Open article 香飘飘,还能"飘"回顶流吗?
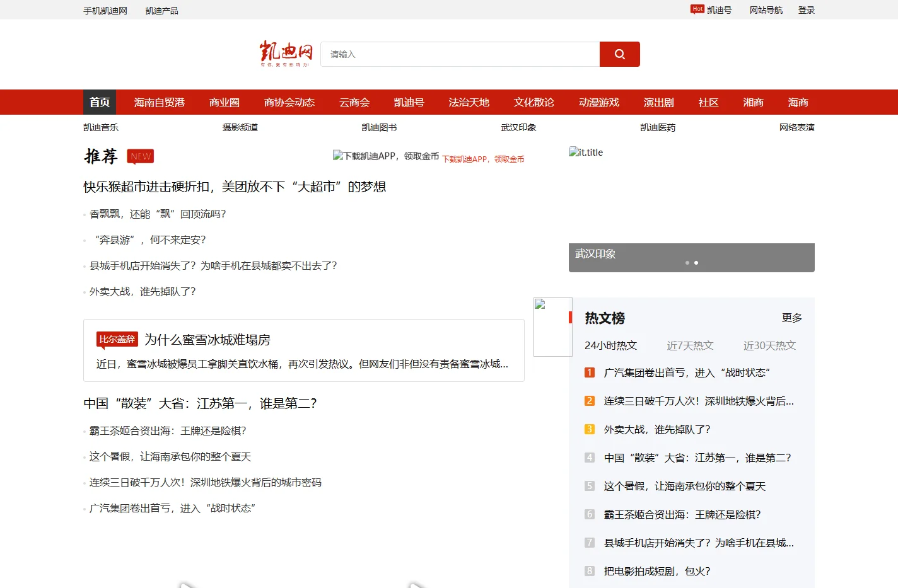This screenshot has height=588, width=898. pos(158,214)
